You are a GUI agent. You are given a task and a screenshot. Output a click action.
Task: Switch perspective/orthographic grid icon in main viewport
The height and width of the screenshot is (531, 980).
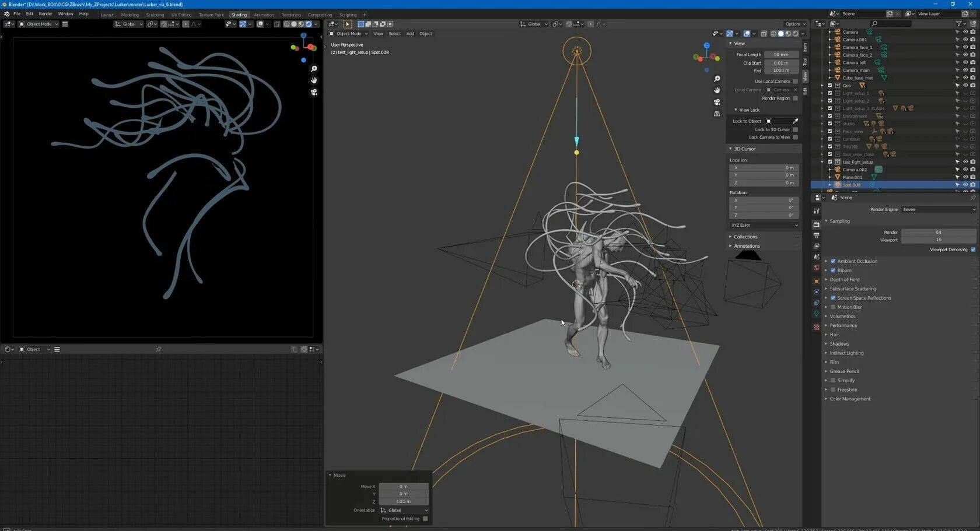tap(717, 114)
